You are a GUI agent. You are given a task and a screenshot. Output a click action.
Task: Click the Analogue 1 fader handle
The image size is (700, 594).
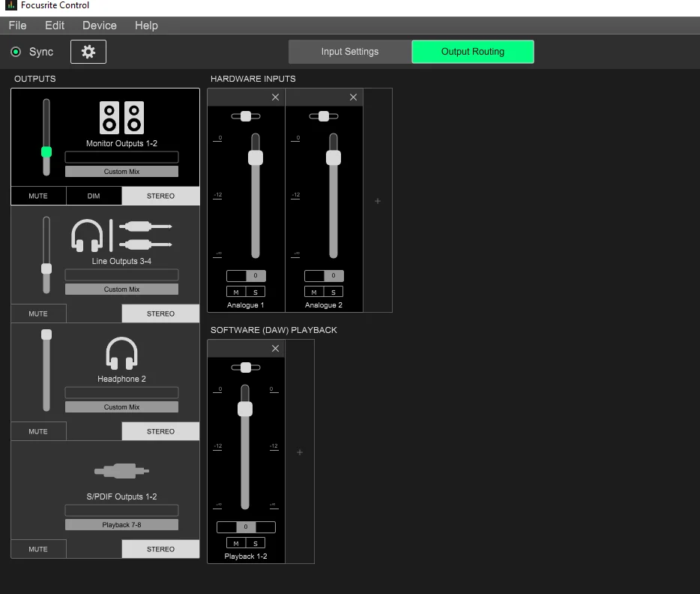tap(256, 157)
